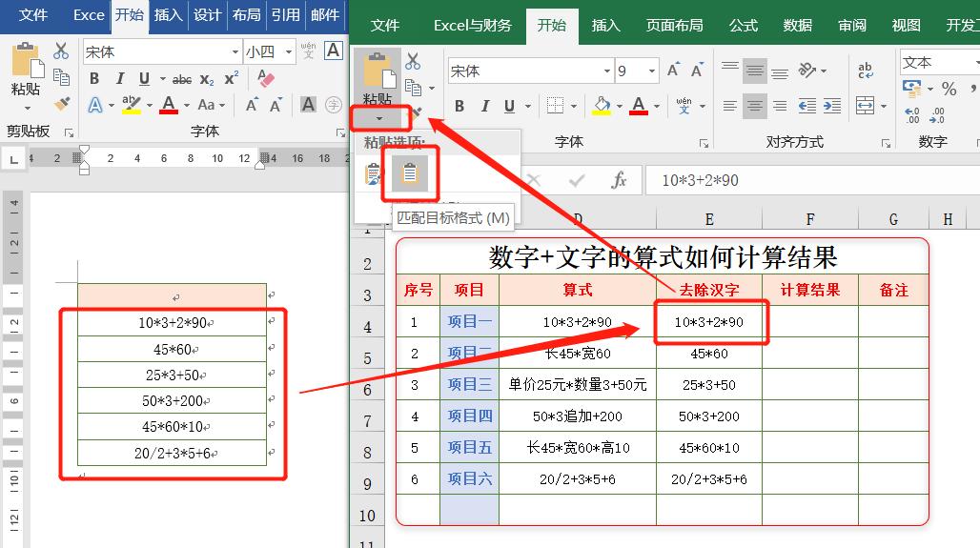This screenshot has width=980, height=548.
Task: Click the Cut scissors icon in Word
Action: pyautogui.click(x=61, y=51)
